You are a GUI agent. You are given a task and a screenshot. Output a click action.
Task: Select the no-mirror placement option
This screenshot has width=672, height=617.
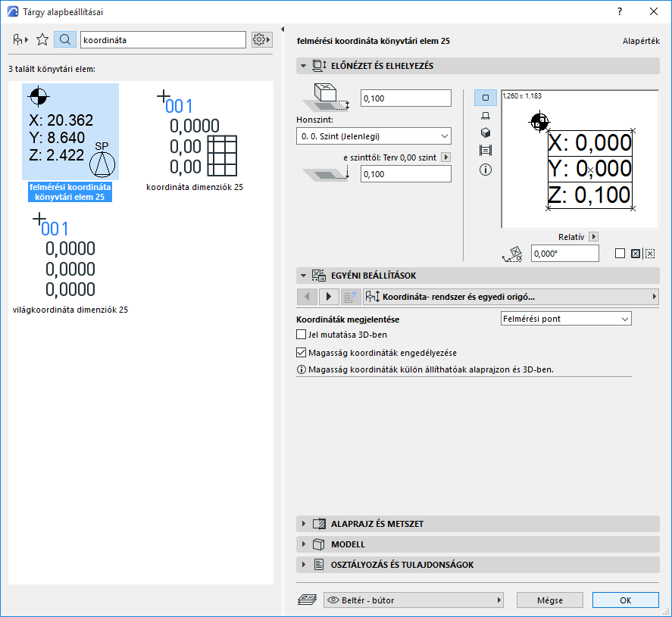coord(620,254)
